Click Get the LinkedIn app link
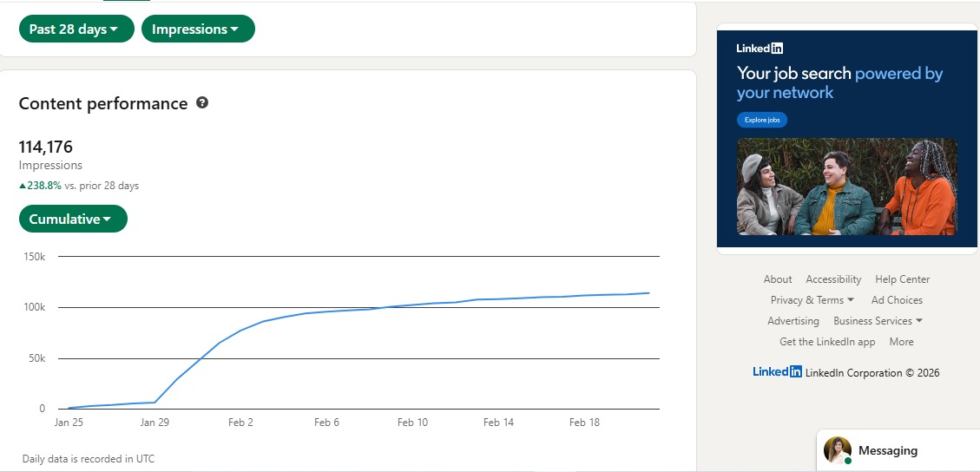980x472 pixels. [x=827, y=342]
